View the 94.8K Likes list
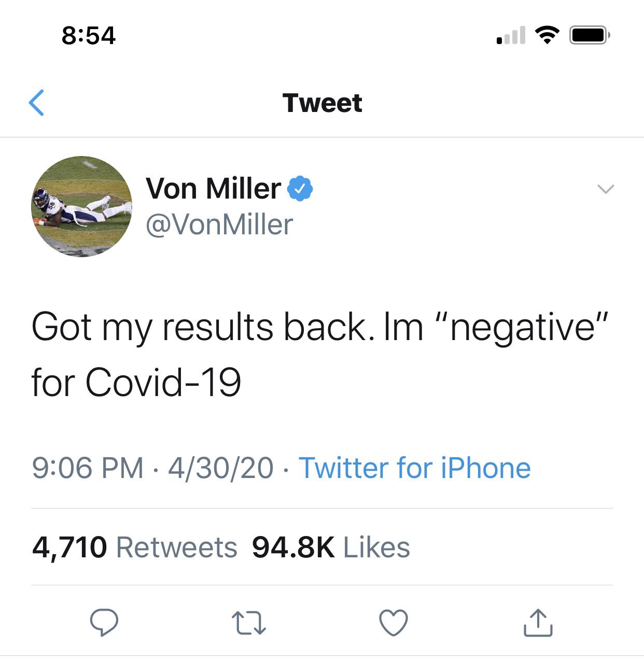The height and width of the screenshot is (661, 644). (x=331, y=547)
